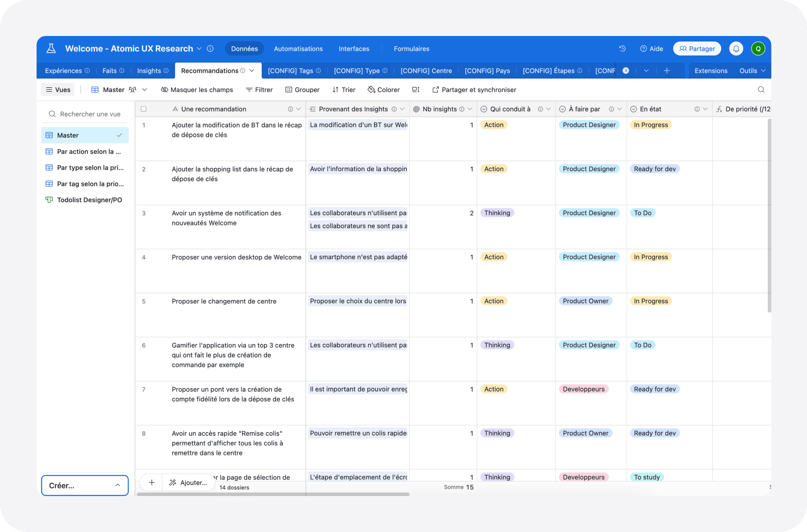Select Par action selon la ... view
Viewport: 807px width, 532px height.
pyautogui.click(x=85, y=152)
